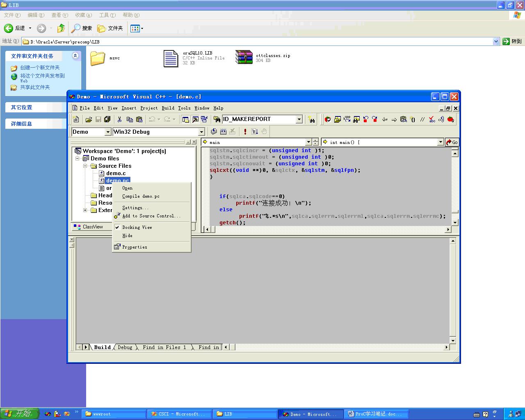Viewport: 525px width, 420px height.
Task: Open the Tools menu in Visual C++
Action: tap(184, 108)
